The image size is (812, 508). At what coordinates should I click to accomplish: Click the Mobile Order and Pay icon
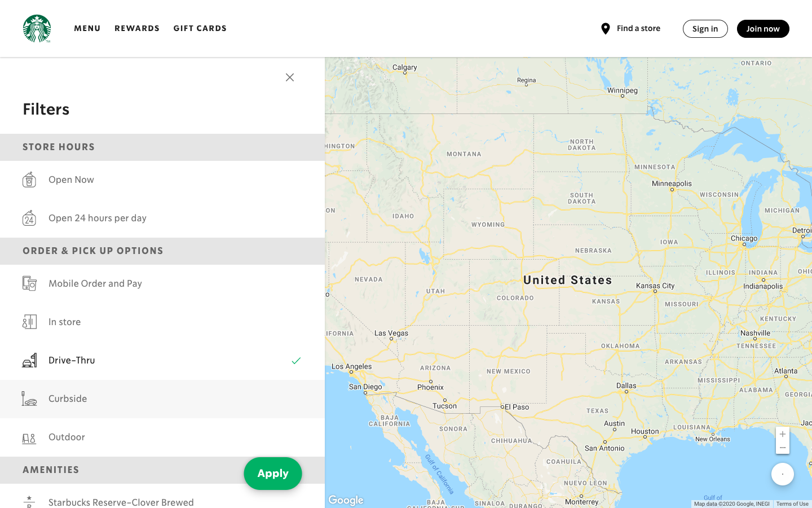[x=29, y=283]
